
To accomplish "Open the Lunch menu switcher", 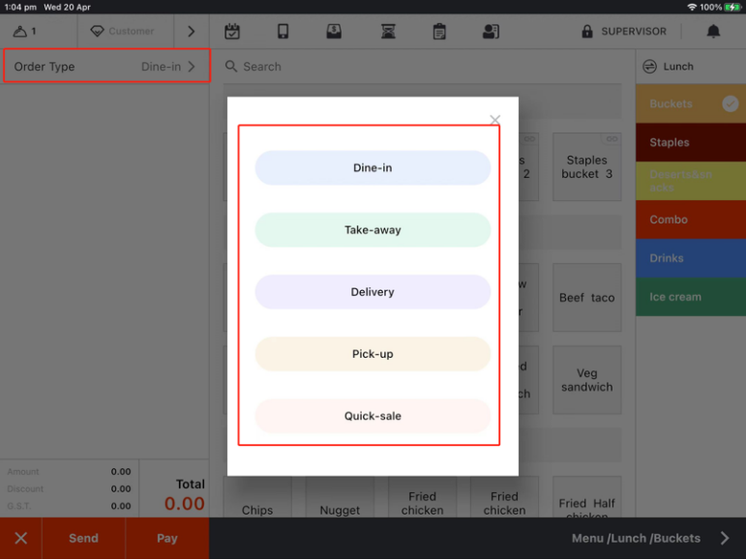I will 677,67.
